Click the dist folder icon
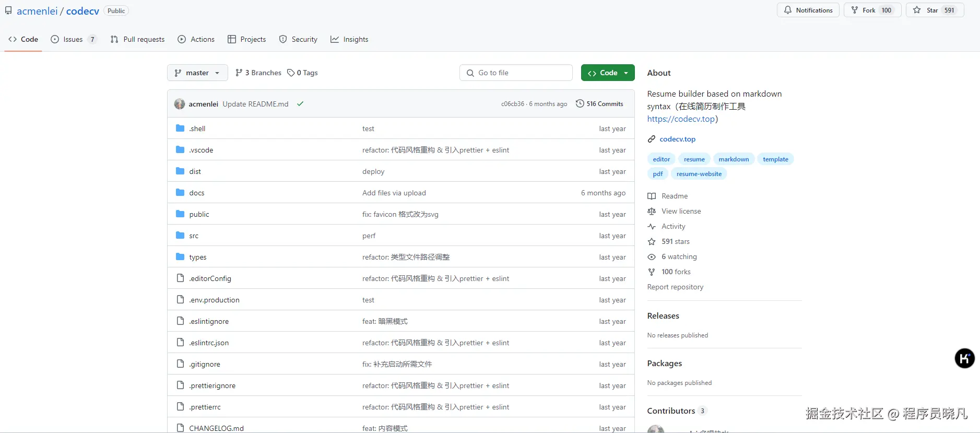Viewport: 980px width, 433px height. [180, 171]
